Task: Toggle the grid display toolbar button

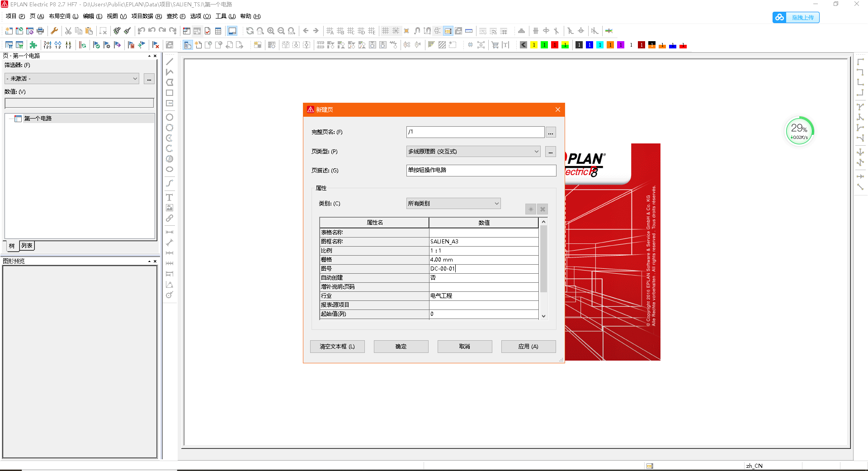Action: tap(385, 31)
